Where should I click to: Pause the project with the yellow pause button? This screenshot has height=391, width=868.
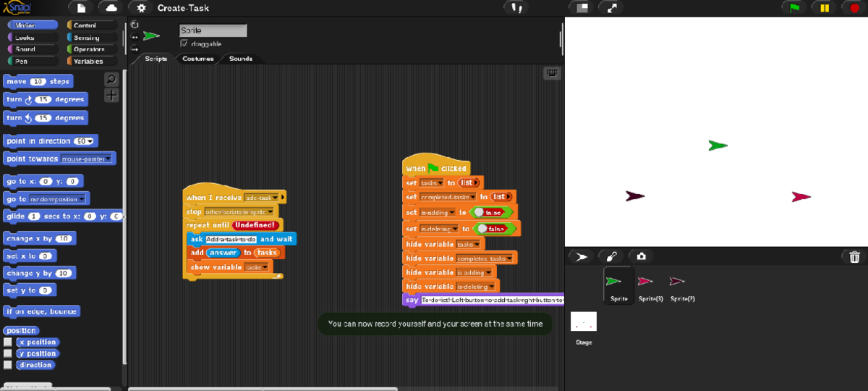[824, 8]
